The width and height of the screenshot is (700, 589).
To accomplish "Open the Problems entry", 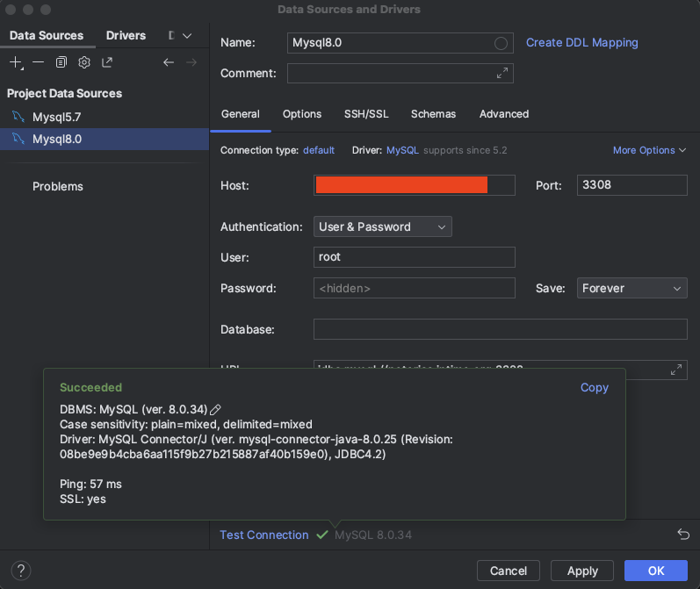I will click(58, 186).
